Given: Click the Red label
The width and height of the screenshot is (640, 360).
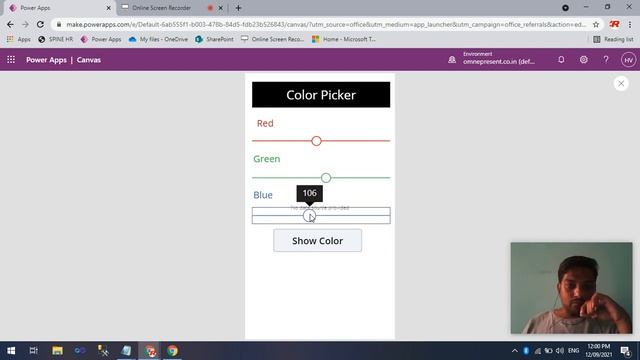Looking at the screenshot, I should (x=265, y=123).
